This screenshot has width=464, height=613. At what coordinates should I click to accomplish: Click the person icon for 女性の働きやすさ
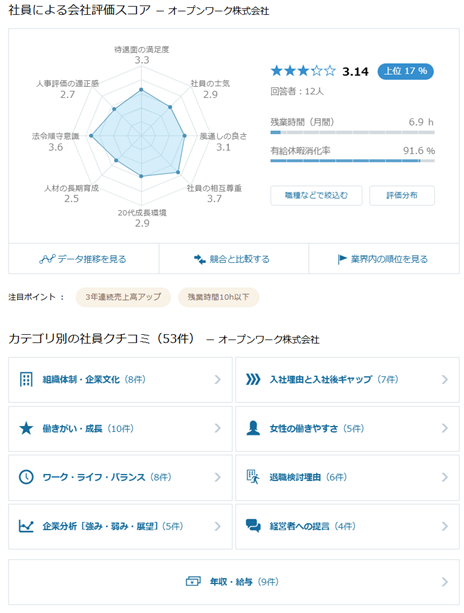click(253, 428)
